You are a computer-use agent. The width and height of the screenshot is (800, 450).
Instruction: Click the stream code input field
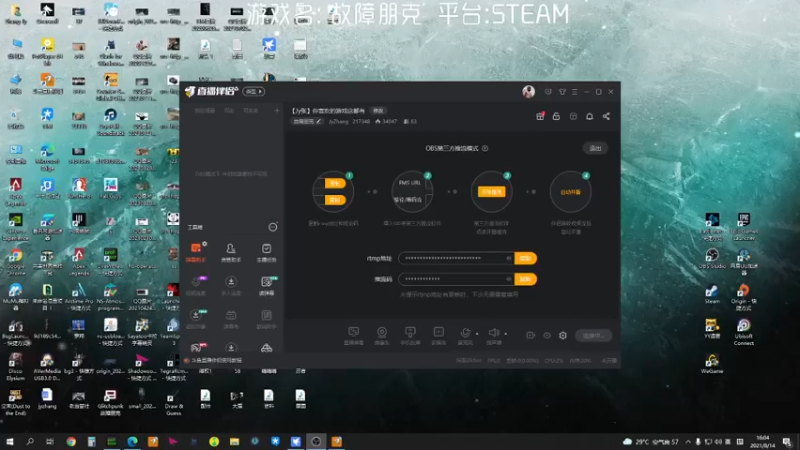click(x=456, y=279)
